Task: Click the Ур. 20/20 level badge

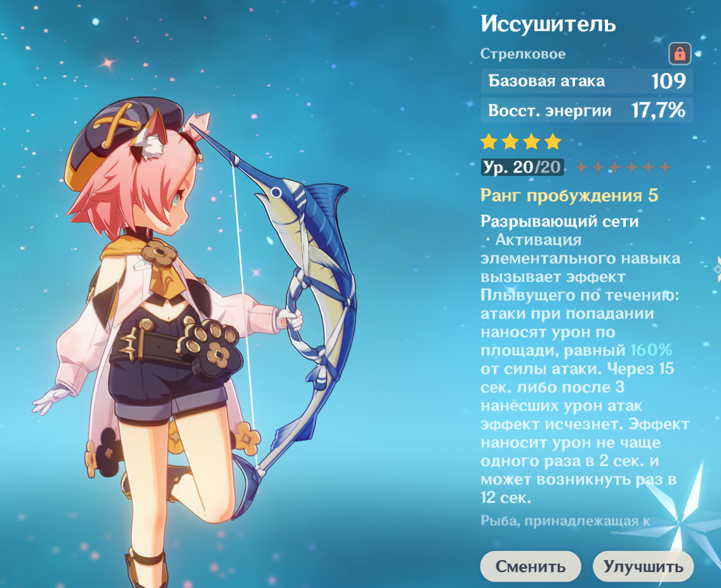Action: click(522, 167)
